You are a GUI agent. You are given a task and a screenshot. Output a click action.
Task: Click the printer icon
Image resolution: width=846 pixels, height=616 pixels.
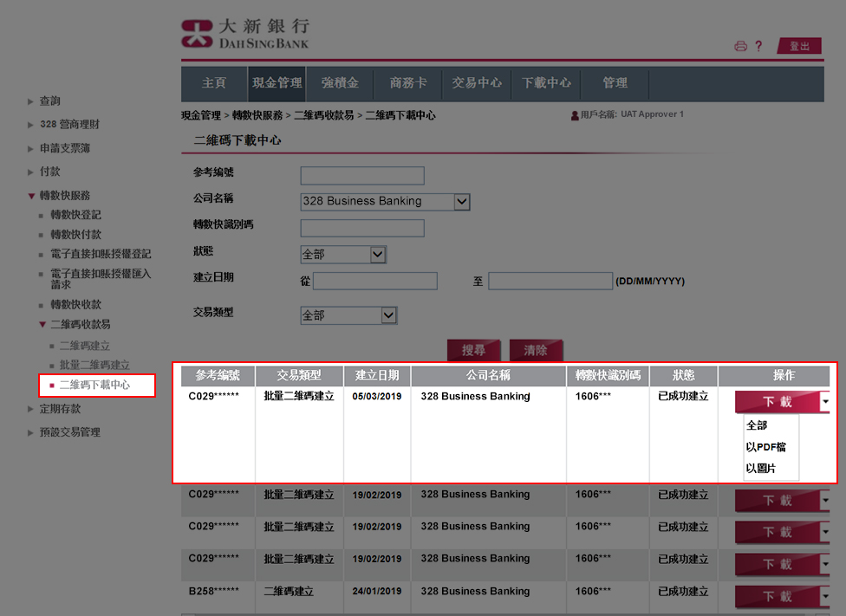pyautogui.click(x=739, y=47)
